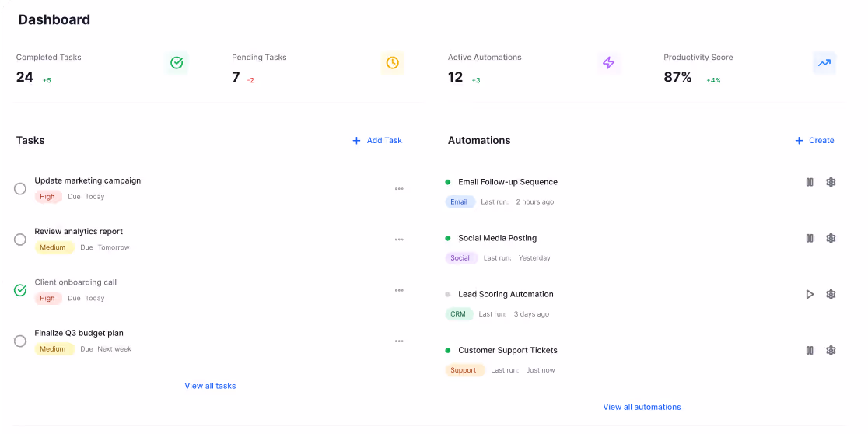This screenshot has width=868, height=434.
Task: Click the gray status dot for Lead Scoring Automation
Action: 448,294
